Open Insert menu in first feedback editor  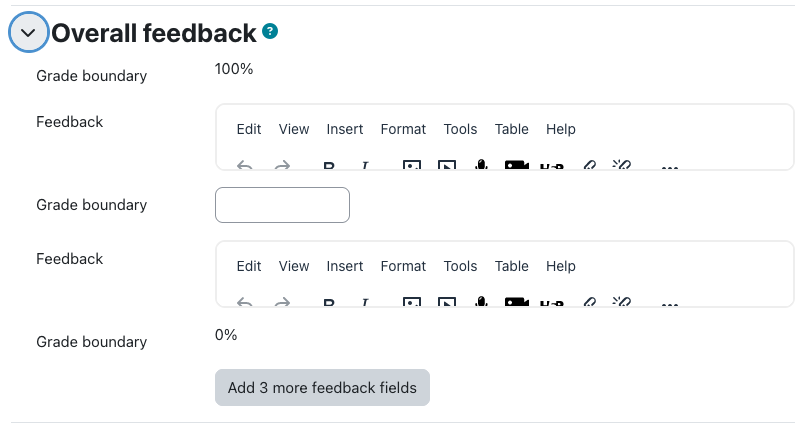(x=345, y=129)
